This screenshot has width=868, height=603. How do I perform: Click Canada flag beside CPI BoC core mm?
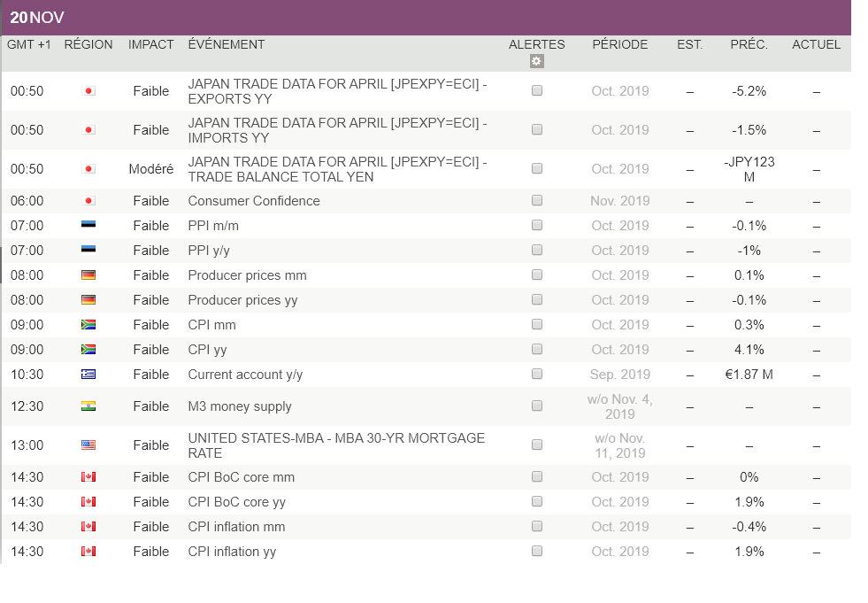tap(88, 477)
